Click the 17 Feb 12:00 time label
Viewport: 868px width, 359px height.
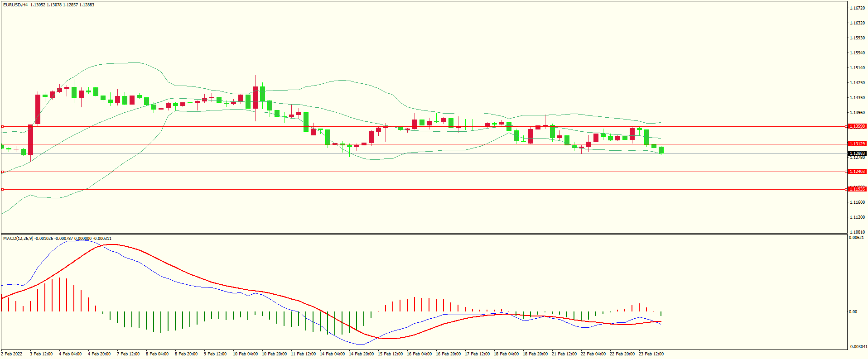pos(477,354)
